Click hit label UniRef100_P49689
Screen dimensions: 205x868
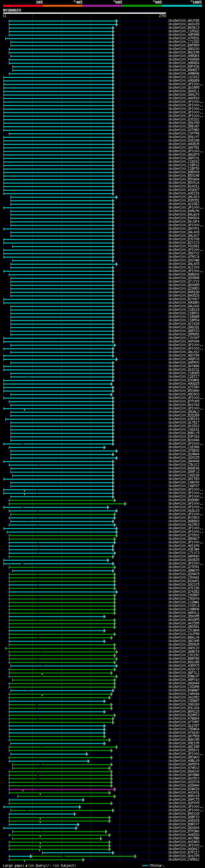coord(184,60)
